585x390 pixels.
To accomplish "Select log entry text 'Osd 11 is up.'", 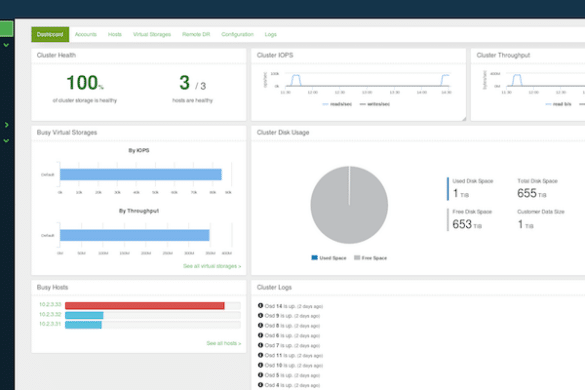I will point(280,355).
